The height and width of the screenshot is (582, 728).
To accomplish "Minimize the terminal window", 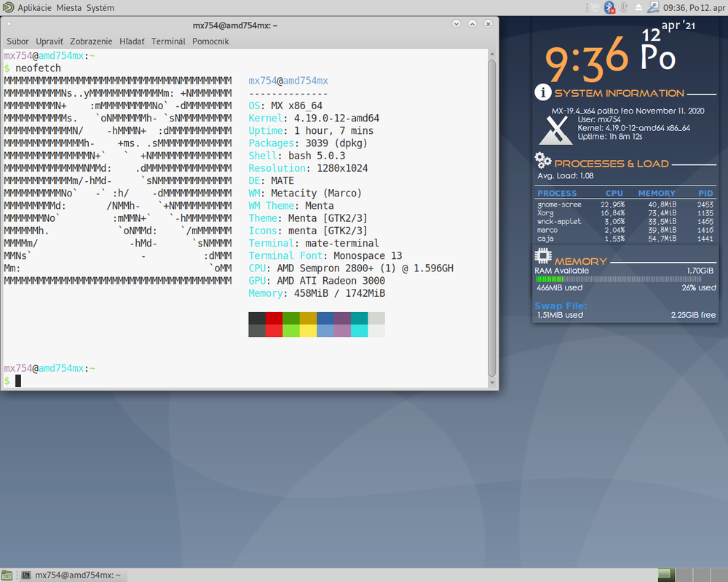I will click(x=456, y=24).
